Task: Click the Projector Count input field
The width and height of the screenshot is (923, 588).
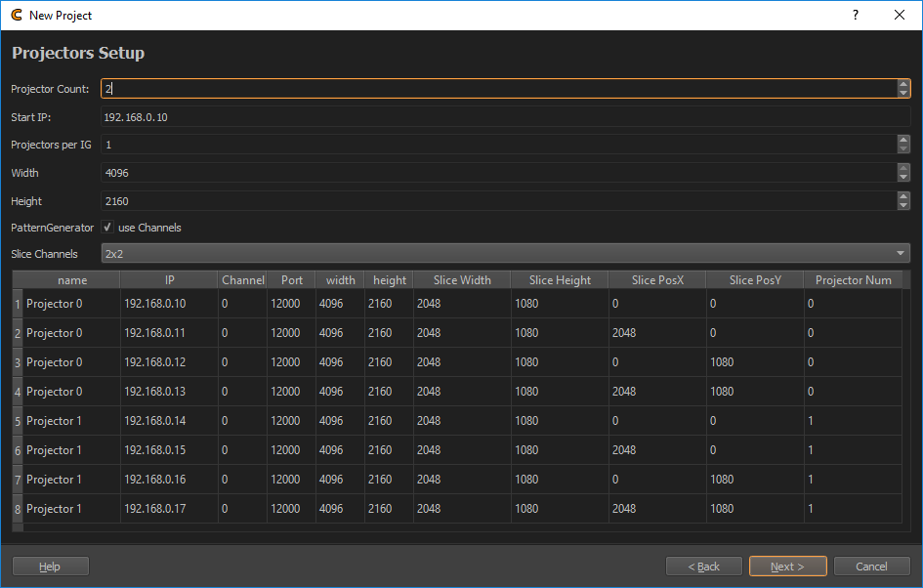Action: pos(498,89)
